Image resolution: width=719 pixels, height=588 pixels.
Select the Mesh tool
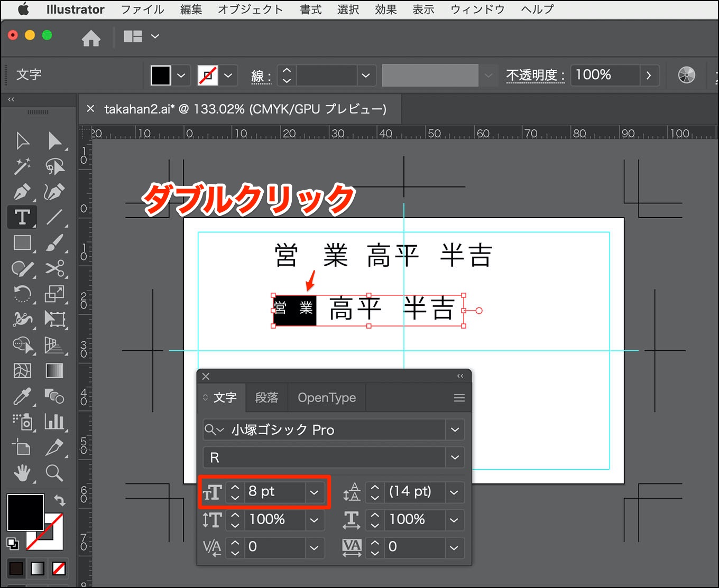(x=22, y=370)
